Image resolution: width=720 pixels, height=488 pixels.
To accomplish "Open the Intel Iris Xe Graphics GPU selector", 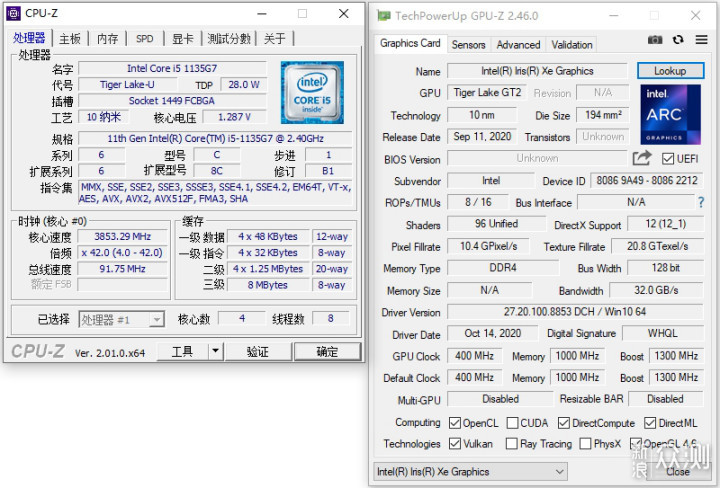I will pyautogui.click(x=471, y=471).
